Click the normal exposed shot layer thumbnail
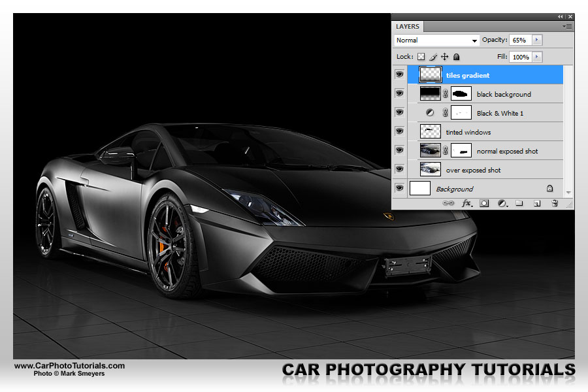The height and width of the screenshot is (392, 588). (430, 150)
